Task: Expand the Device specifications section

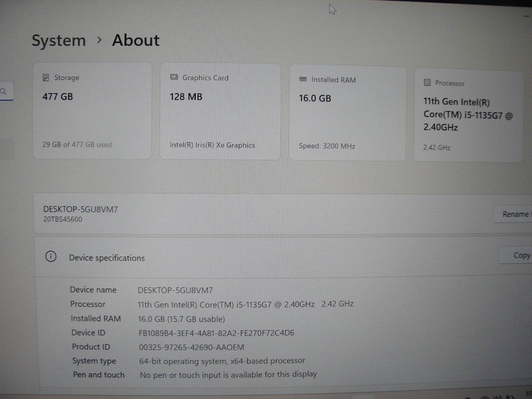Action: point(107,257)
